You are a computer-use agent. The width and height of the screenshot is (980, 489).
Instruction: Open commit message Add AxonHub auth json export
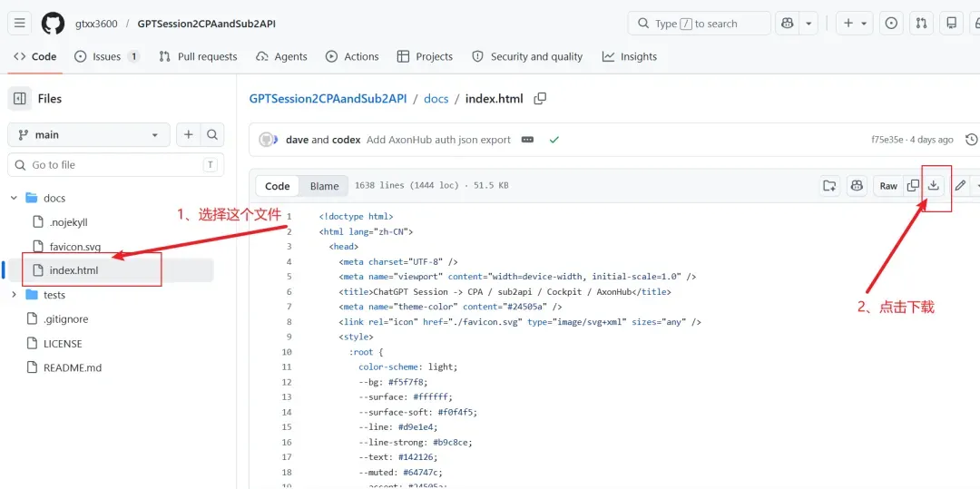click(439, 140)
